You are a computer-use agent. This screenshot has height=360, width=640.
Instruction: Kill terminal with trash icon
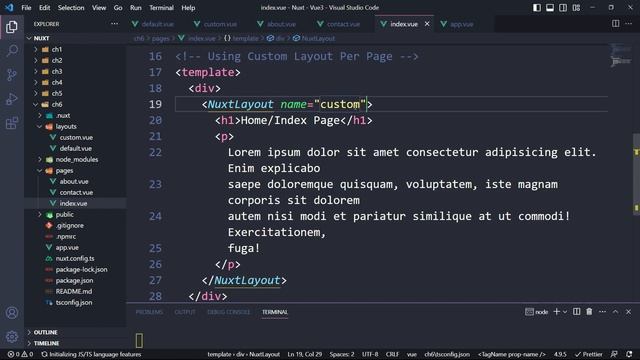coord(589,312)
